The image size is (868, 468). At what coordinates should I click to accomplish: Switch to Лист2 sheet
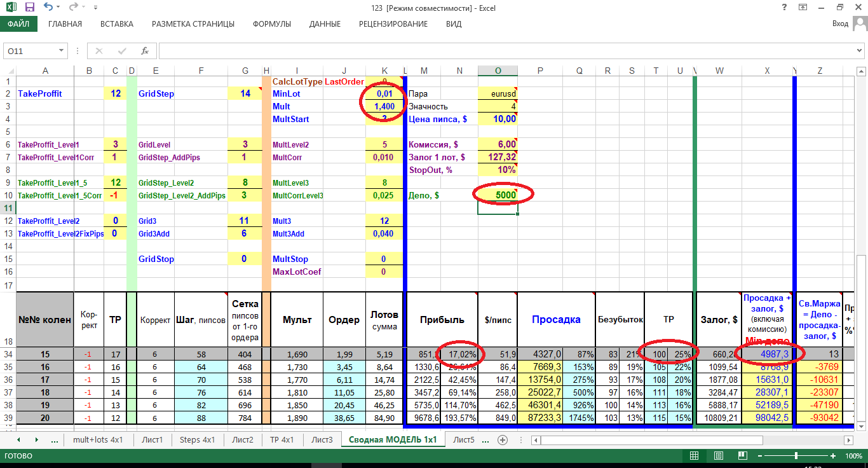pyautogui.click(x=243, y=439)
